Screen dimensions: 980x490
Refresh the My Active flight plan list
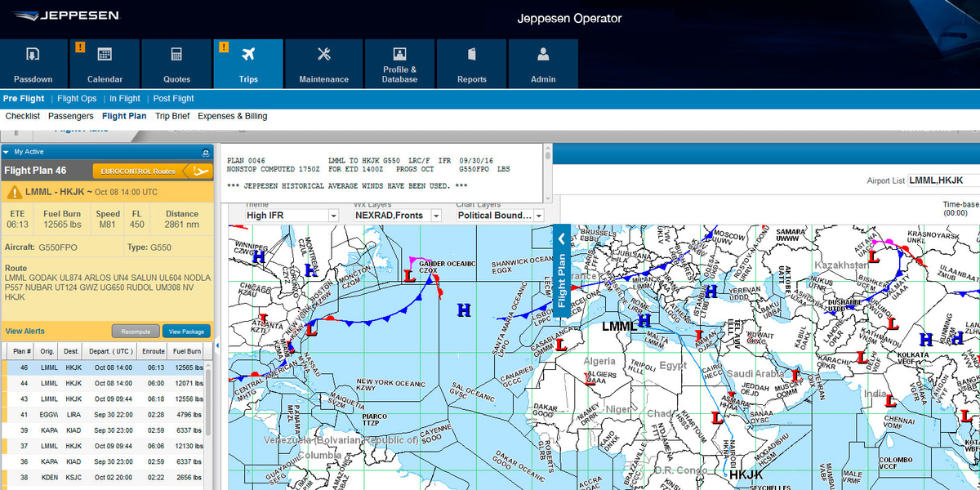tap(204, 151)
